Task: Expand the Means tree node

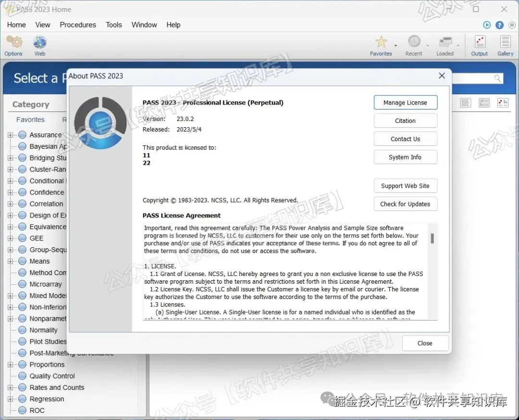Action: [10, 261]
